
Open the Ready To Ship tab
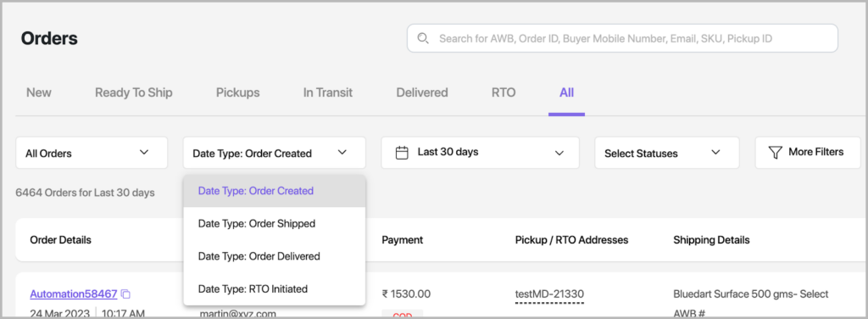(133, 92)
